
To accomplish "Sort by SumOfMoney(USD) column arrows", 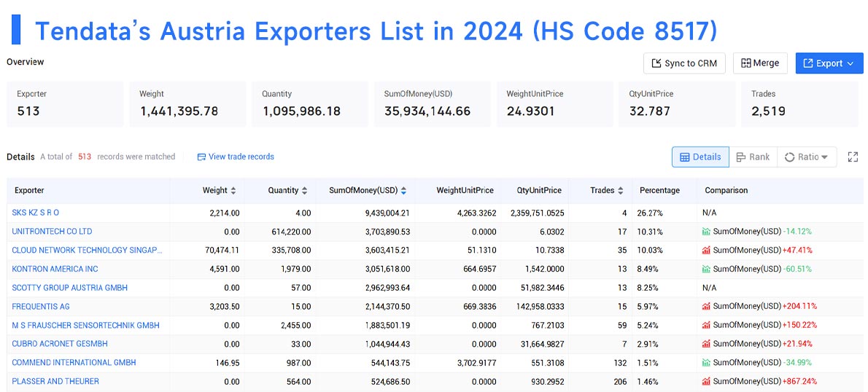I will click(403, 190).
